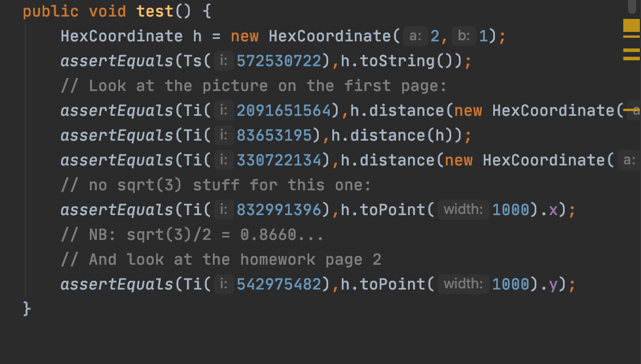Click the 'width:' hint on the toPoint(...).x line

point(463,210)
